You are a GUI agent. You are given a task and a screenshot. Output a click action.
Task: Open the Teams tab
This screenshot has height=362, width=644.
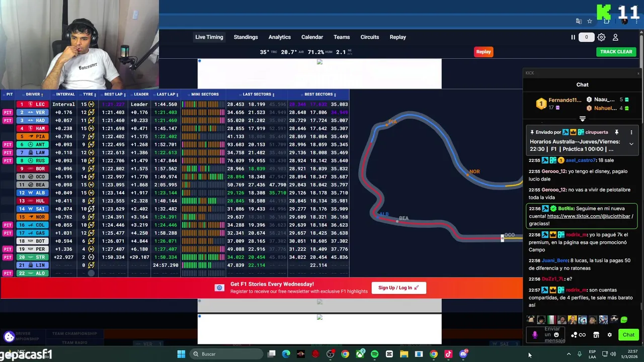point(341,37)
